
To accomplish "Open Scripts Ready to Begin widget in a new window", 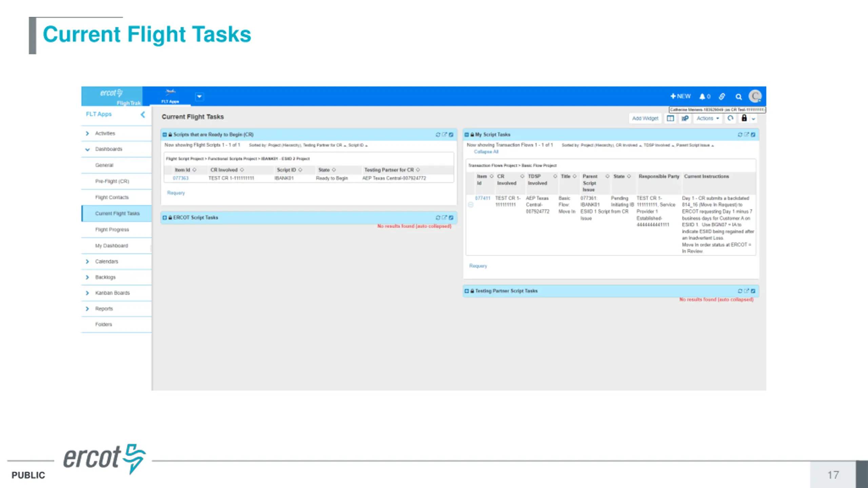I will (444, 135).
